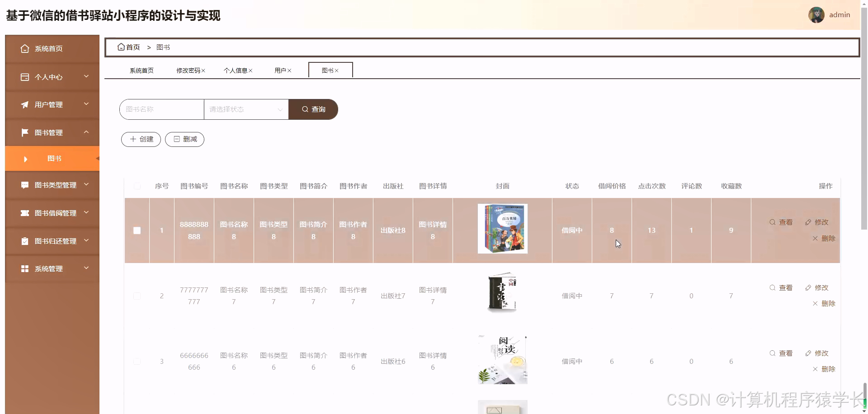868x414 pixels.
Task: Click the flag icon for 图书管理
Action: pos(25,132)
